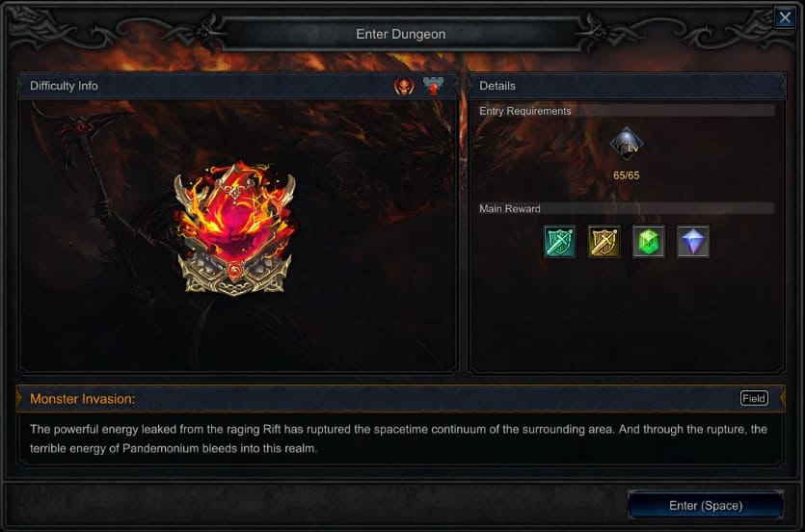Click the 65/65 level requirement text

coord(627,175)
